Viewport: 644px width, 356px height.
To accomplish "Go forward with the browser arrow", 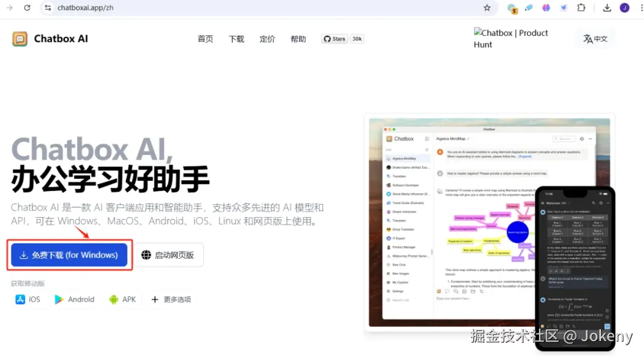I will pos(10,8).
